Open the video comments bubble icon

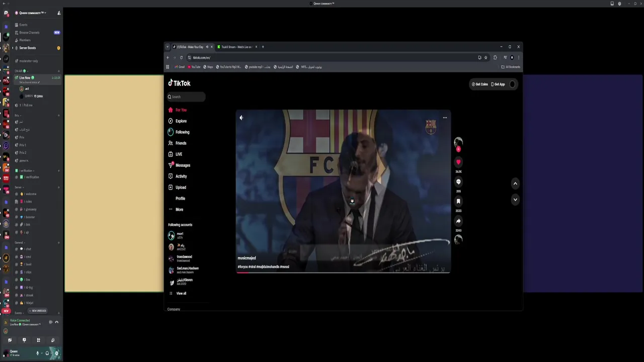point(458,182)
